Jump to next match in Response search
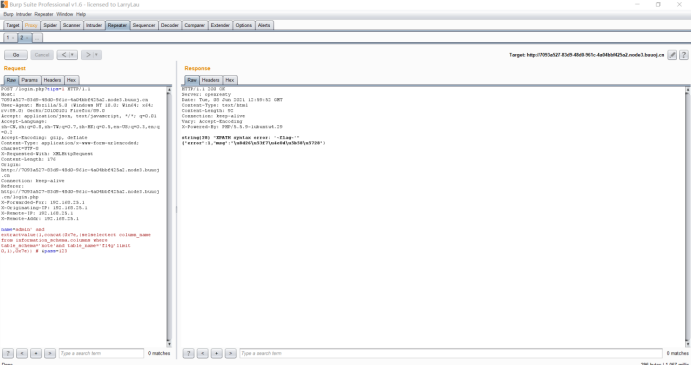Screen dimensions: 692x365 (x=230, y=353)
